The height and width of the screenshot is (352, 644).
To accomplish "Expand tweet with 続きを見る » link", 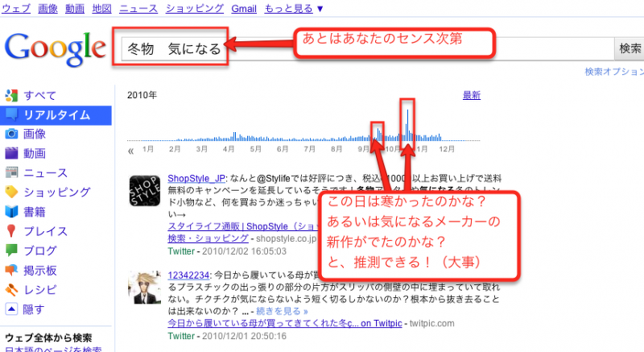I will point(282,312).
